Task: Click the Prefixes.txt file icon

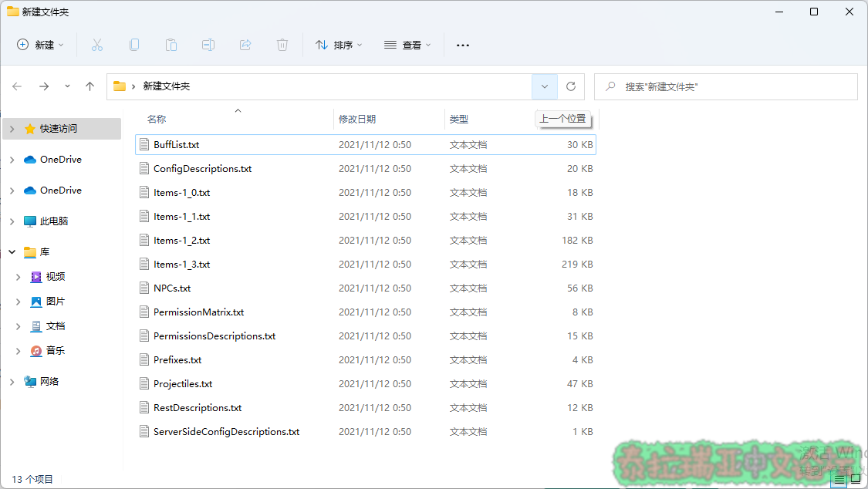Action: point(144,359)
